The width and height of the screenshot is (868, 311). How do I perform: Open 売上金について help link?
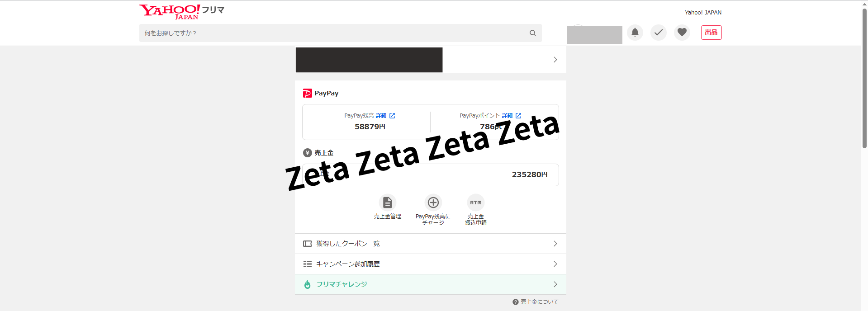point(536,302)
